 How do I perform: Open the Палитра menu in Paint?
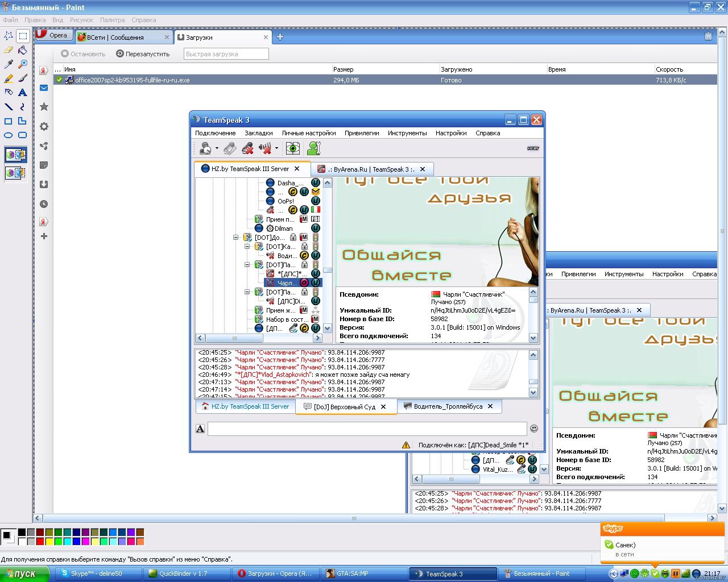point(112,20)
